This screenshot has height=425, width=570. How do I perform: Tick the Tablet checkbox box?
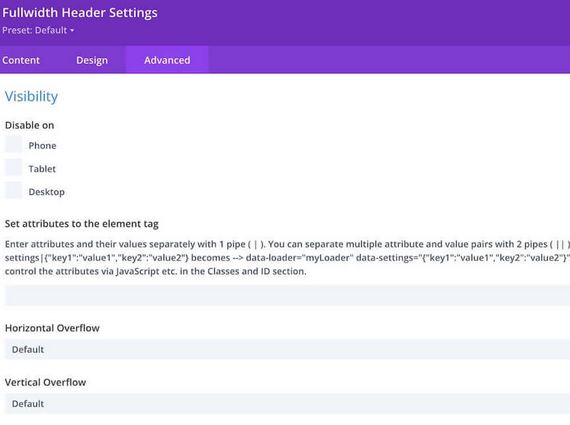coord(13,168)
